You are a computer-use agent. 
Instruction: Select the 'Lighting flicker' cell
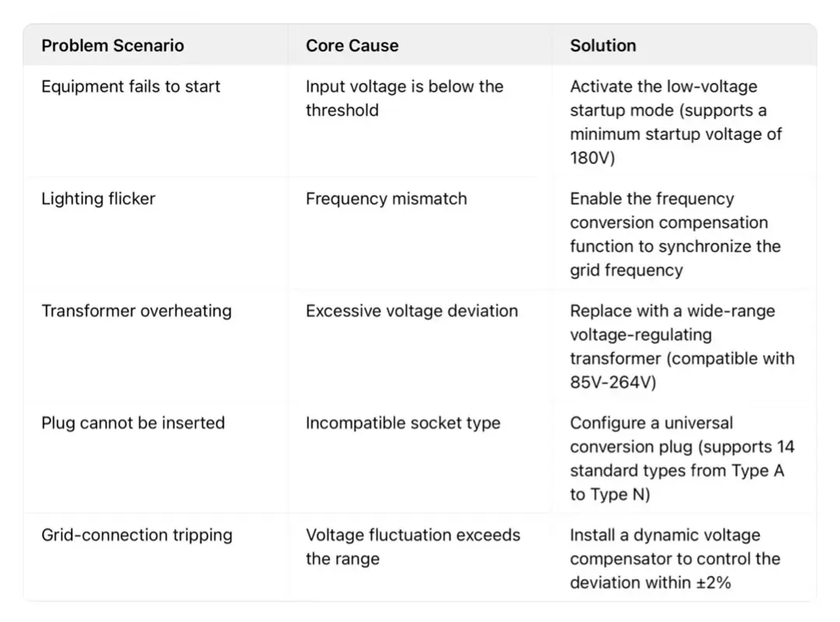[x=98, y=199]
